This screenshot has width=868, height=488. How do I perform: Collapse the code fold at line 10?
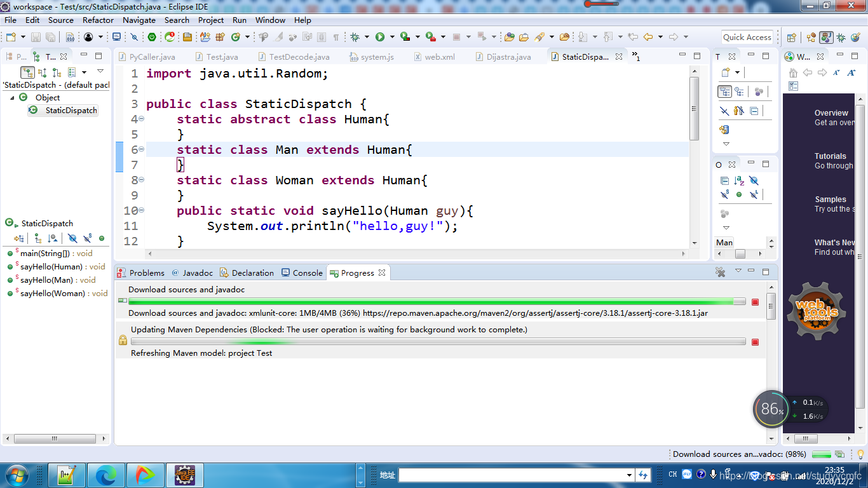pos(142,210)
